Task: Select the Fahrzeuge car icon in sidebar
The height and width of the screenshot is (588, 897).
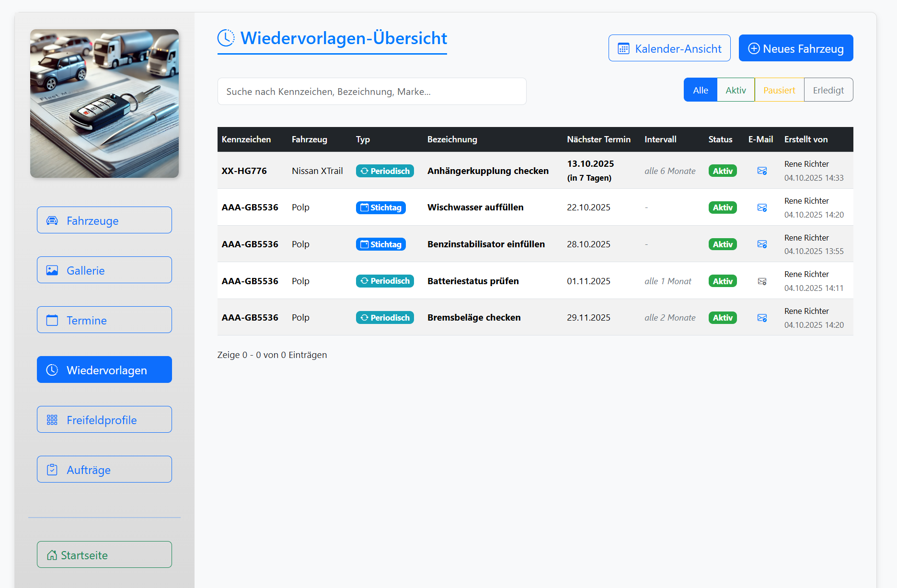Action: pyautogui.click(x=53, y=220)
